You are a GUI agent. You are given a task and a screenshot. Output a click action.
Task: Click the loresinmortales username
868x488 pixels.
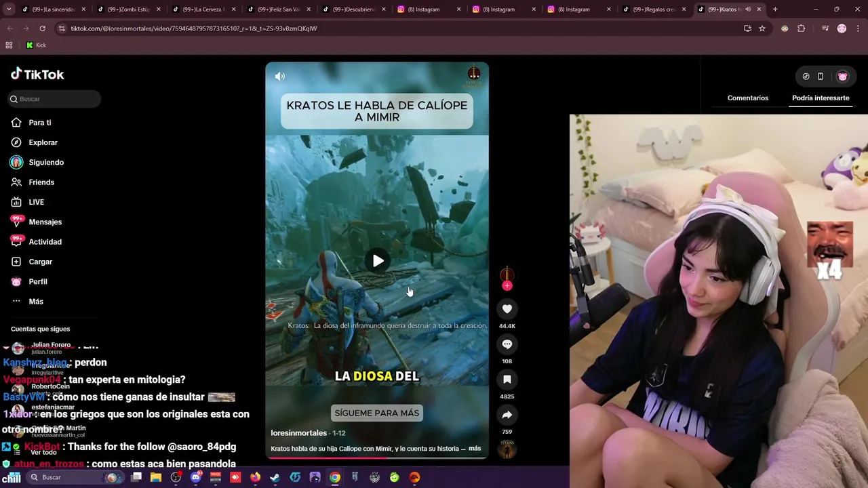[x=299, y=433]
